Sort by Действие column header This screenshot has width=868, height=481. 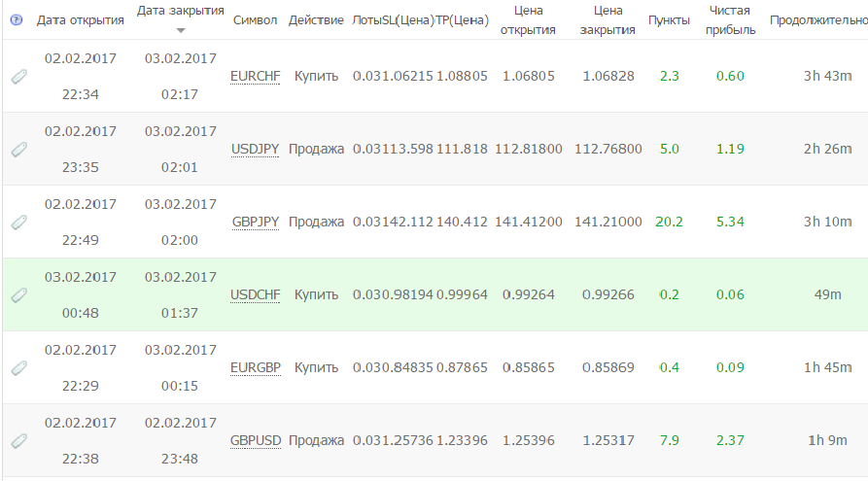316,20
